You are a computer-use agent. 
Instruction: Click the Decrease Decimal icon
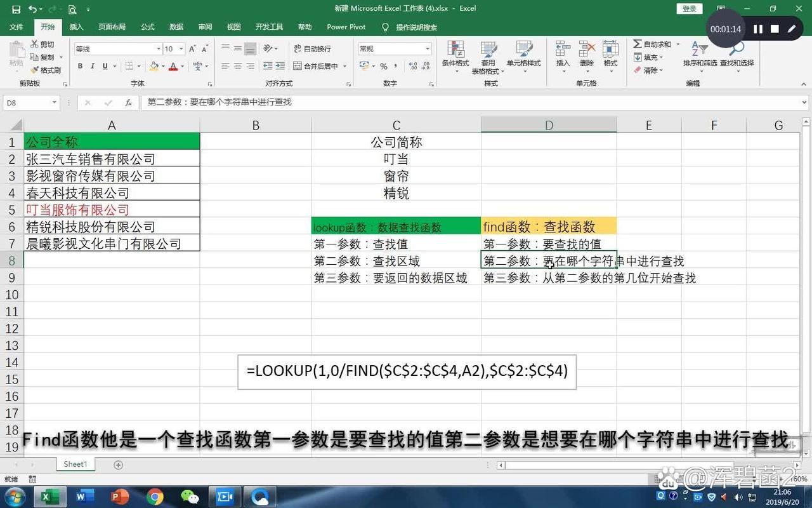[426, 66]
